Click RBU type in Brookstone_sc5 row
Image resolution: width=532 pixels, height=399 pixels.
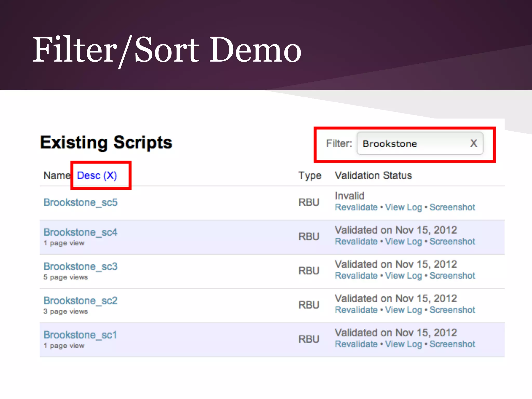tap(309, 203)
